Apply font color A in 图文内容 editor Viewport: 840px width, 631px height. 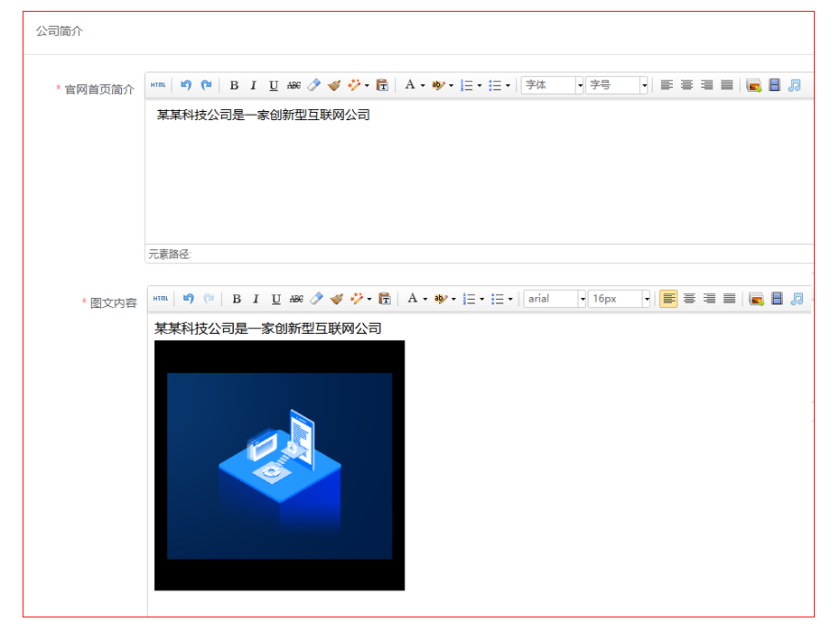point(412,299)
